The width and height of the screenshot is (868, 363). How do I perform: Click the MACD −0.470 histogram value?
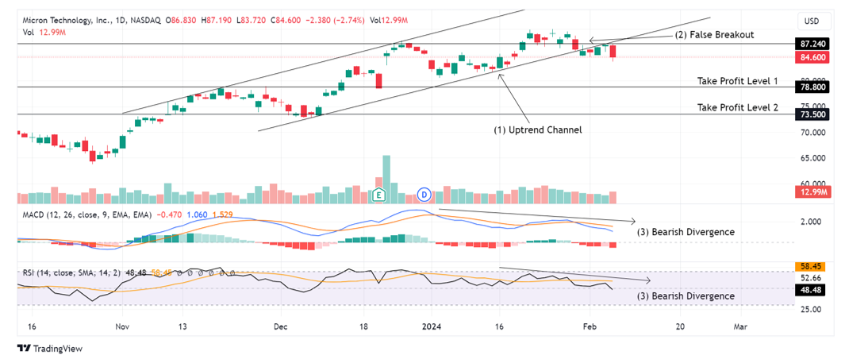(x=168, y=214)
